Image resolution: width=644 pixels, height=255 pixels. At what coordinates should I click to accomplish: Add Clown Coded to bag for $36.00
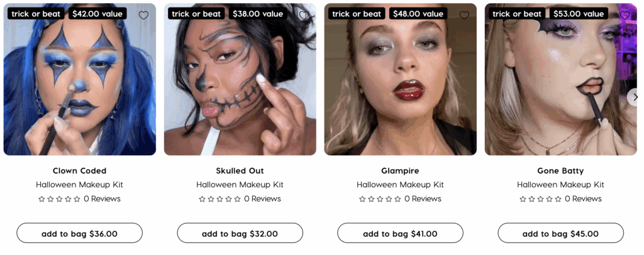(80, 233)
